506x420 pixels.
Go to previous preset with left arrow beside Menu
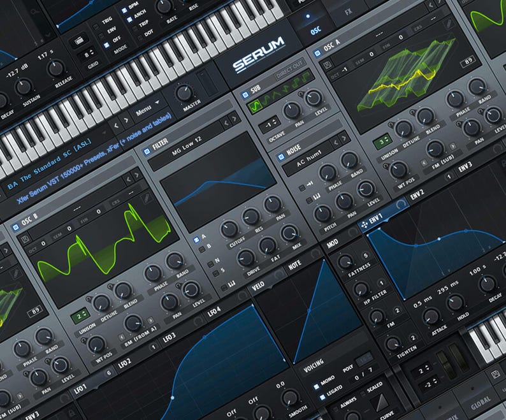(x=116, y=125)
